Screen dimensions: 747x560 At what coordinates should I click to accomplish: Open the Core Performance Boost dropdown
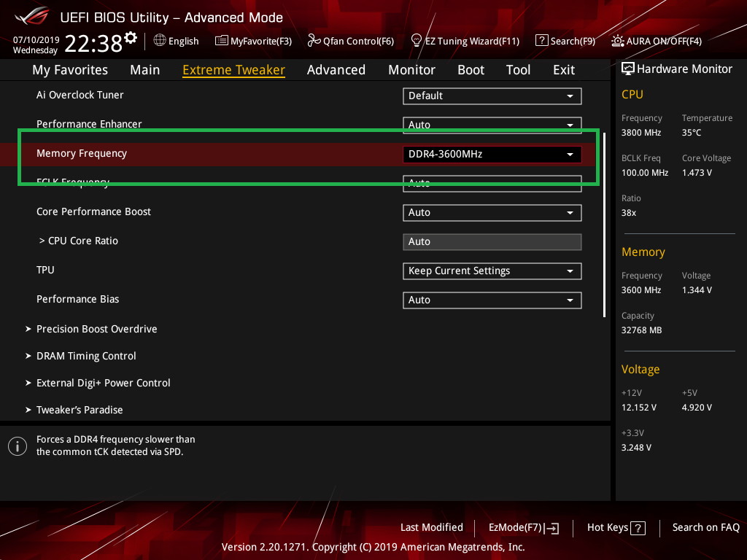(492, 212)
